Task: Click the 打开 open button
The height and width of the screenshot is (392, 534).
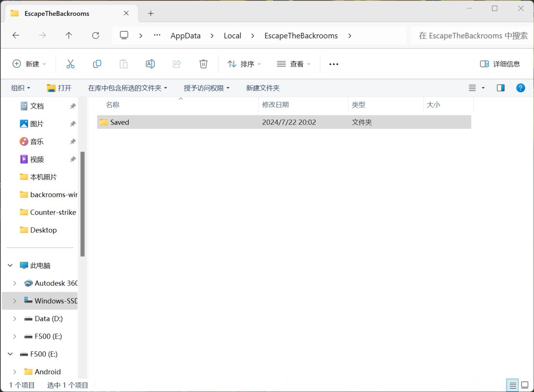Action: click(x=59, y=88)
